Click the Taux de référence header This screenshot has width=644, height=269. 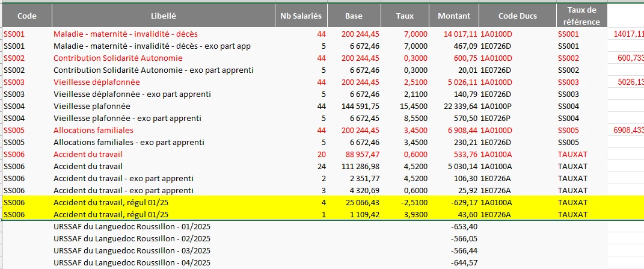point(581,16)
